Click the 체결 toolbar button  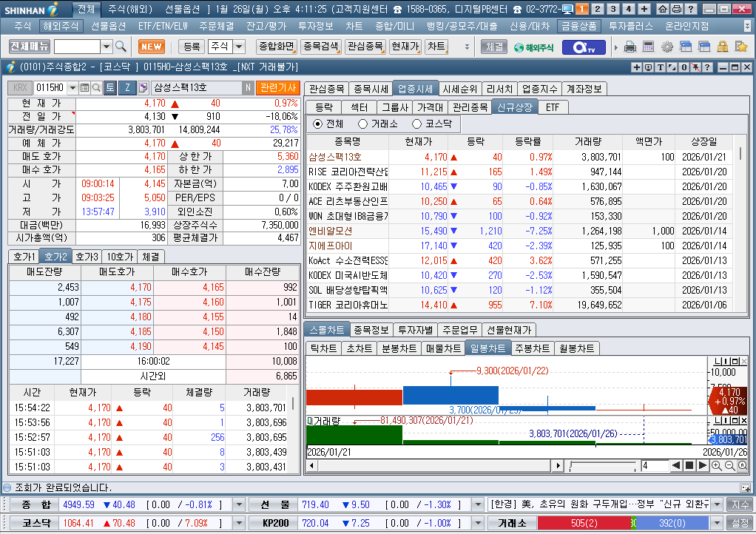(x=494, y=47)
